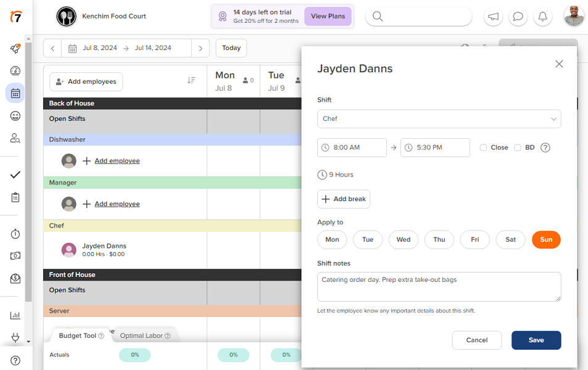Open the employee search icon in sidebar
Screen dimensions: 588x370
point(15,138)
